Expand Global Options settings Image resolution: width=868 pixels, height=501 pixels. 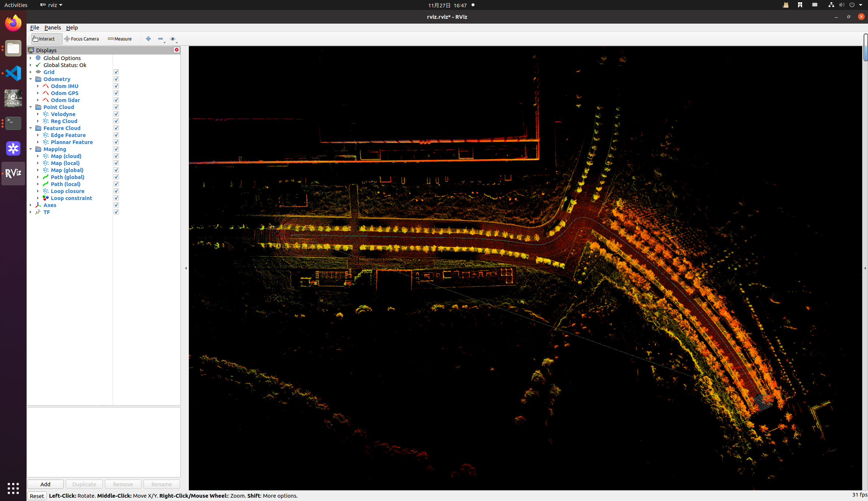point(31,58)
